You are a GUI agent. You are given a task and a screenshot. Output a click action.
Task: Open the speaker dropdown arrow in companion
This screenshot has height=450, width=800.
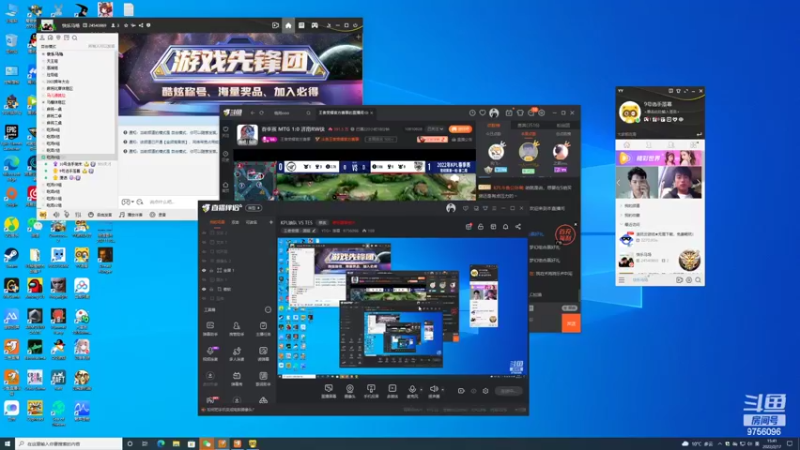coord(442,390)
